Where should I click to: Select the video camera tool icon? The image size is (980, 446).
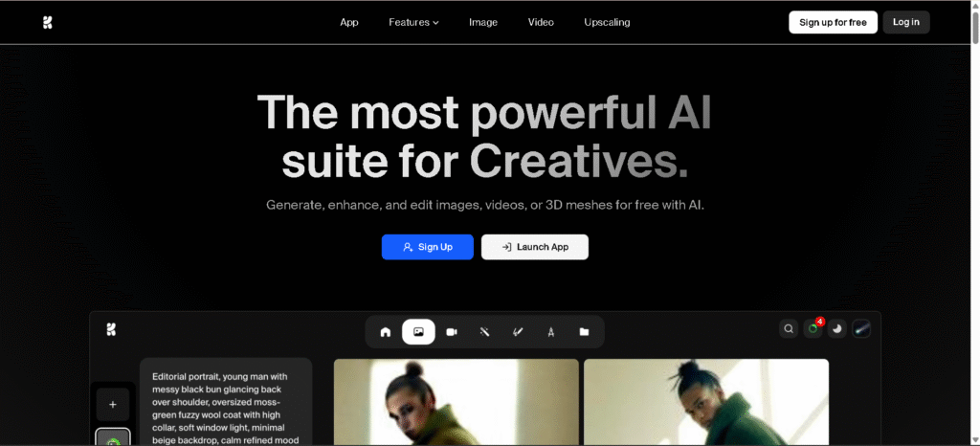coord(452,332)
